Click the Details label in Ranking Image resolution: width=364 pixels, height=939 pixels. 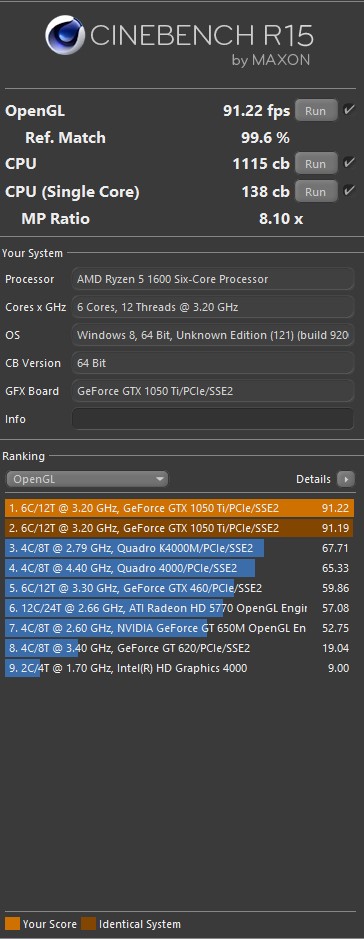[313, 479]
